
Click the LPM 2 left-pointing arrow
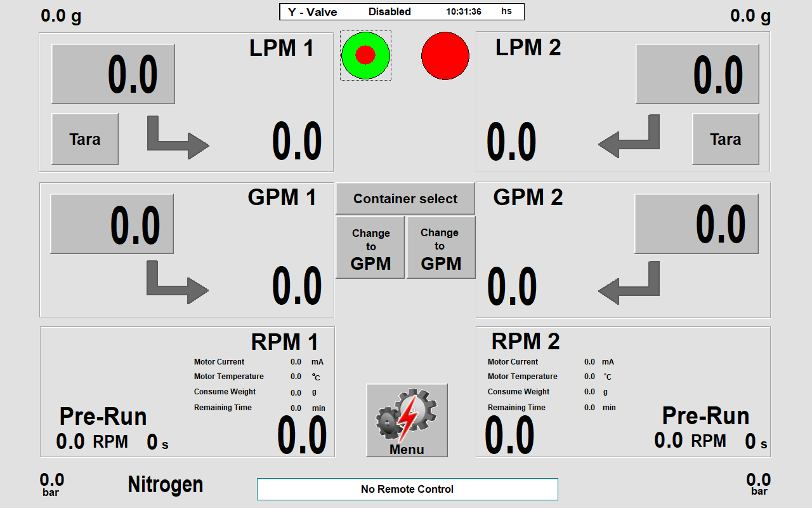click(x=629, y=138)
